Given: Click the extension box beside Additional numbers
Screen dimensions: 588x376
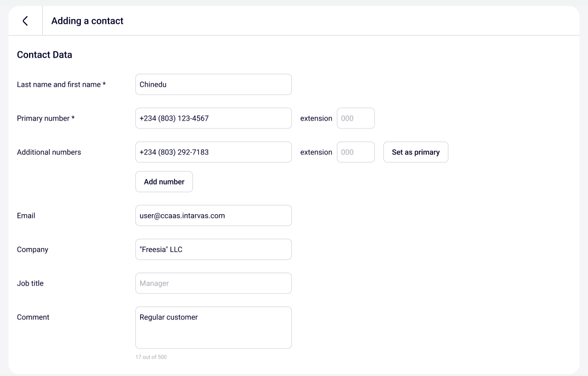Looking at the screenshot, I should tap(355, 152).
